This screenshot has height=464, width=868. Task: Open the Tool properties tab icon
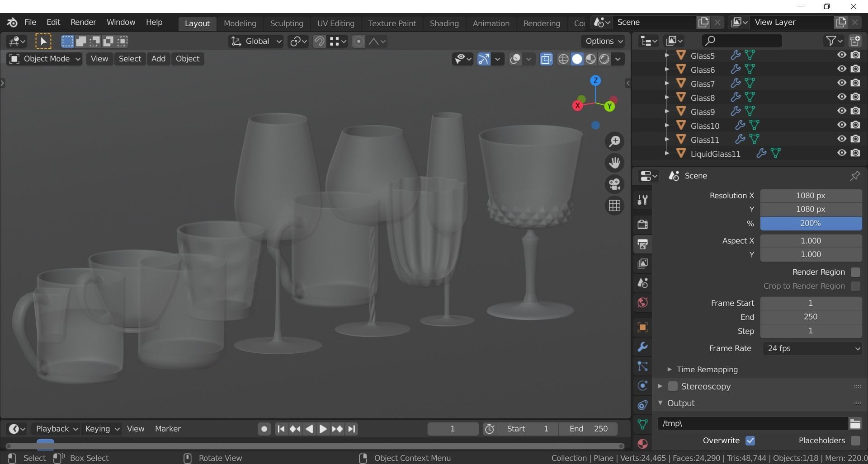pos(642,200)
